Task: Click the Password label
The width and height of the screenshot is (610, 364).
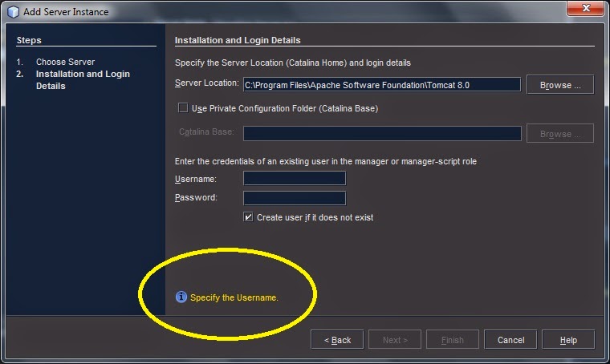Action: pyautogui.click(x=196, y=197)
